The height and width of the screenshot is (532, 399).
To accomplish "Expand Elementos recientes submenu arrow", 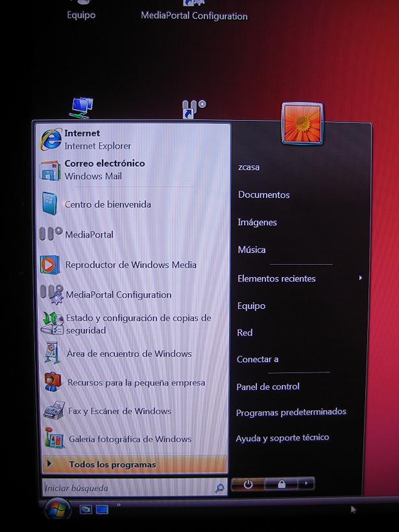I will click(360, 278).
